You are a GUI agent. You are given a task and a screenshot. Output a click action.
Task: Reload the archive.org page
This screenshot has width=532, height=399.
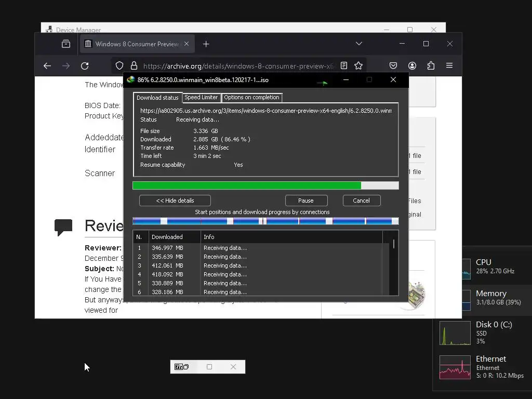(85, 66)
